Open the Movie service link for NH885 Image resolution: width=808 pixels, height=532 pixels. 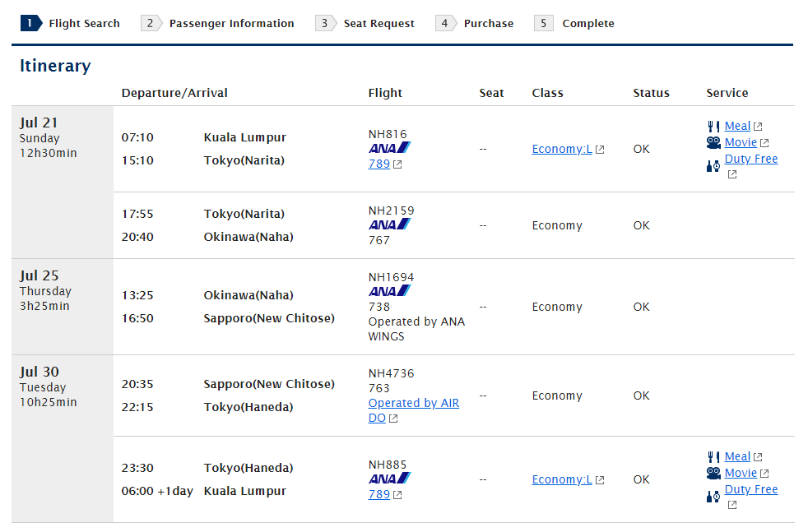pyautogui.click(x=741, y=473)
